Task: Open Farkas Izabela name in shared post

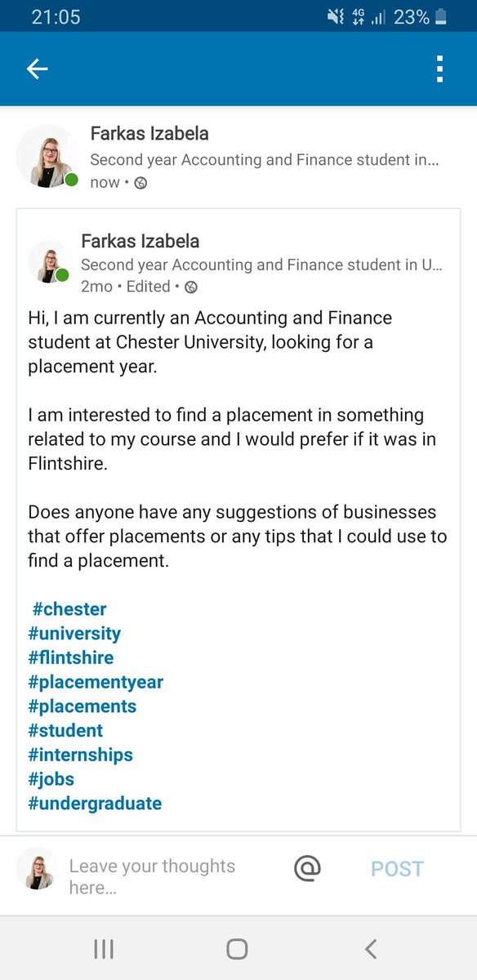Action: point(140,241)
